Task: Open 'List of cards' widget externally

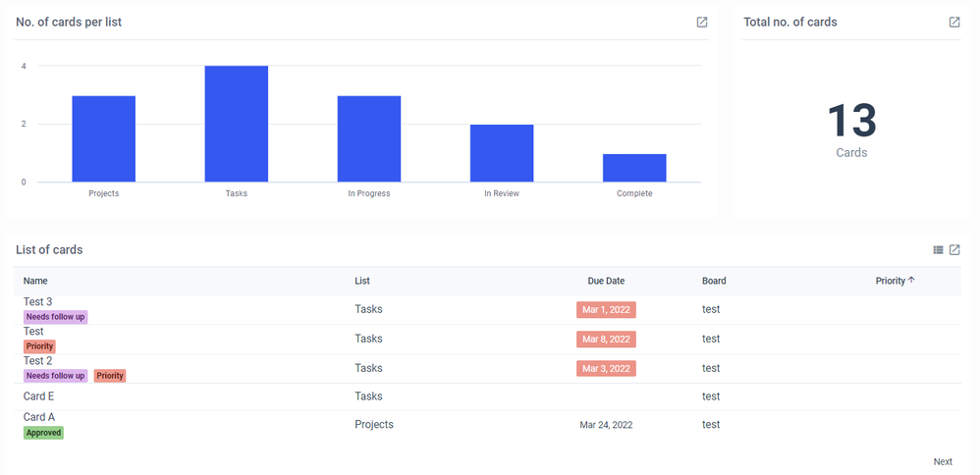Action: pyautogui.click(x=954, y=249)
